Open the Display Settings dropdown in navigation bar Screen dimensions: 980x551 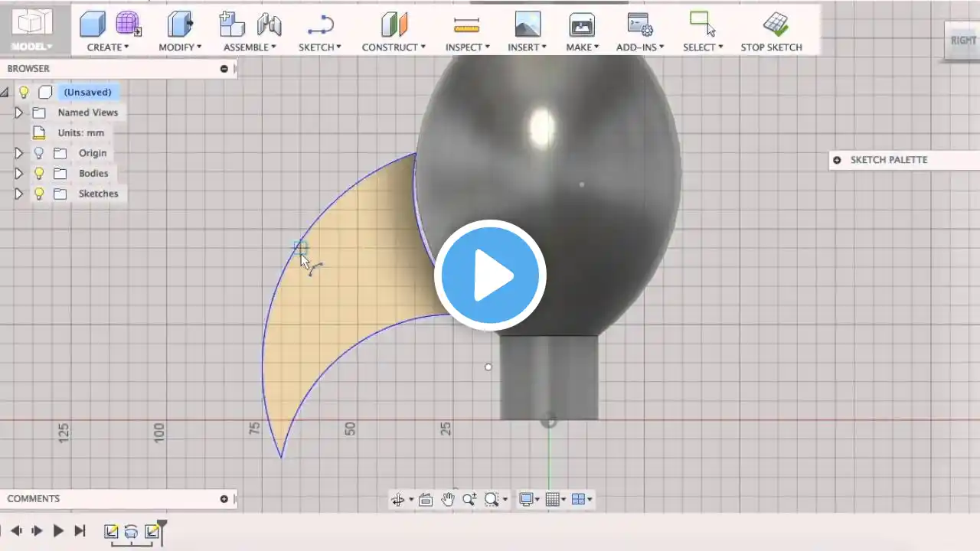click(x=530, y=500)
